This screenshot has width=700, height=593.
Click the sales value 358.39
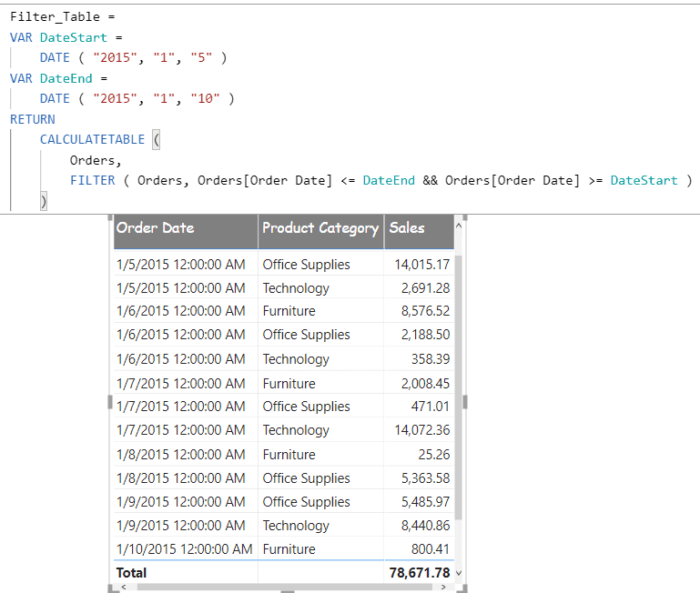point(431,359)
